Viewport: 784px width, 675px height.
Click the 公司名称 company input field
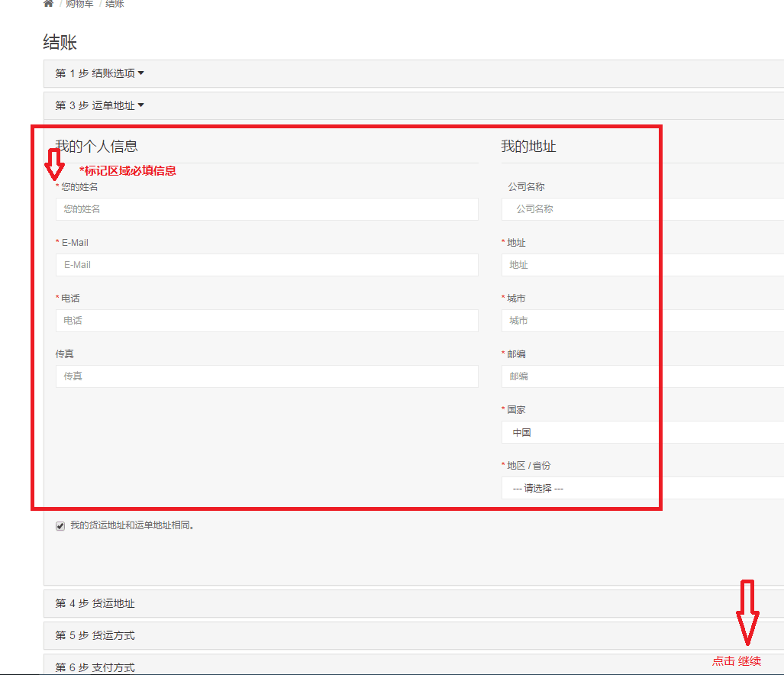pos(641,209)
